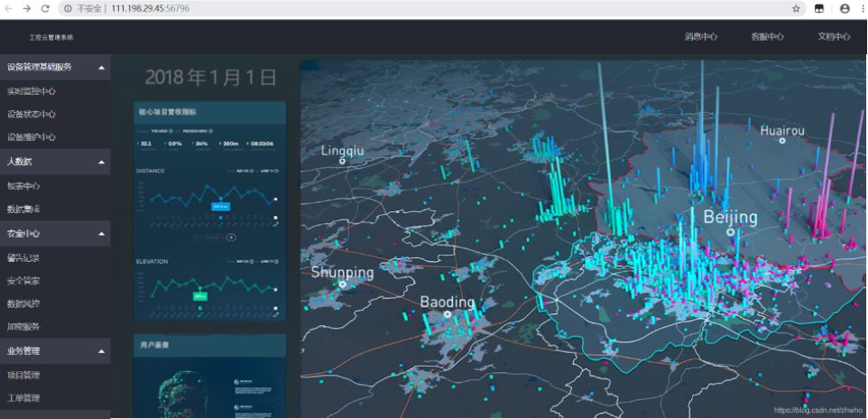Click the DISTANCE chart title
This screenshot has width=868, height=419.
[151, 171]
